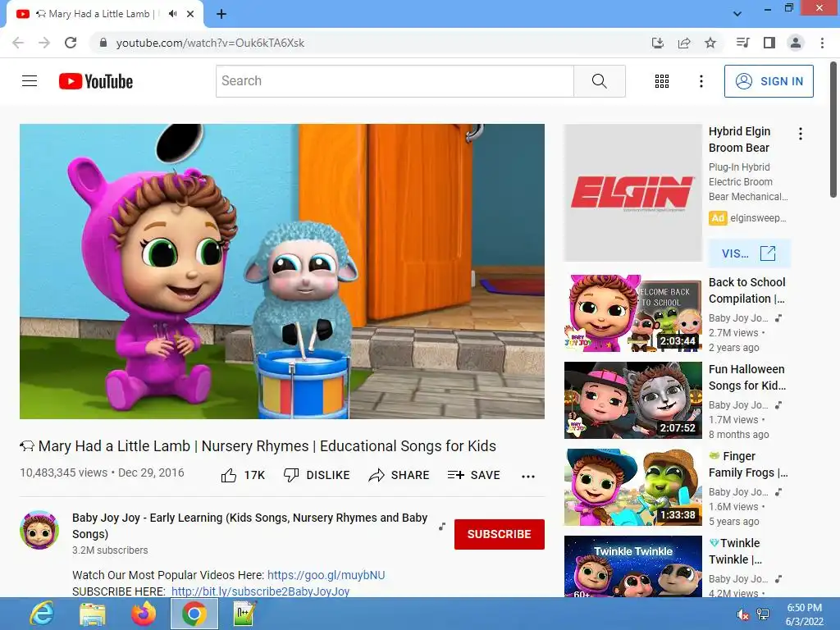This screenshot has height=630, width=840.
Task: Open the network tray icon
Action: (x=763, y=614)
